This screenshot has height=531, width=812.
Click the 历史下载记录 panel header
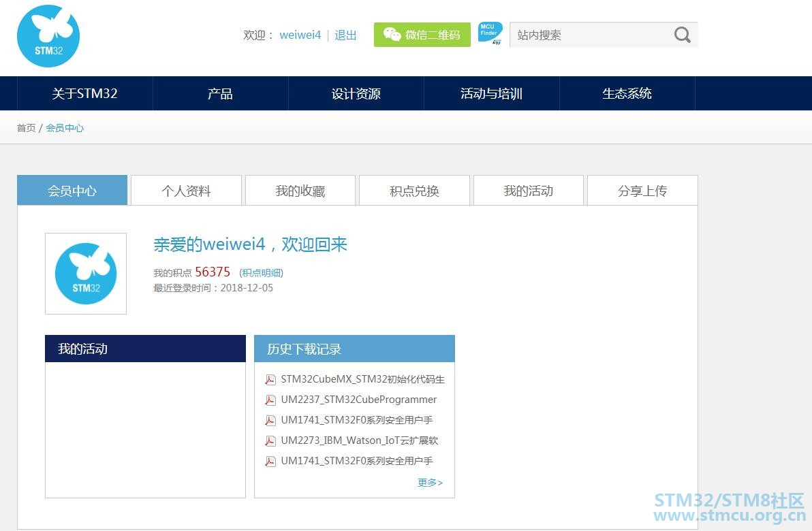click(354, 349)
